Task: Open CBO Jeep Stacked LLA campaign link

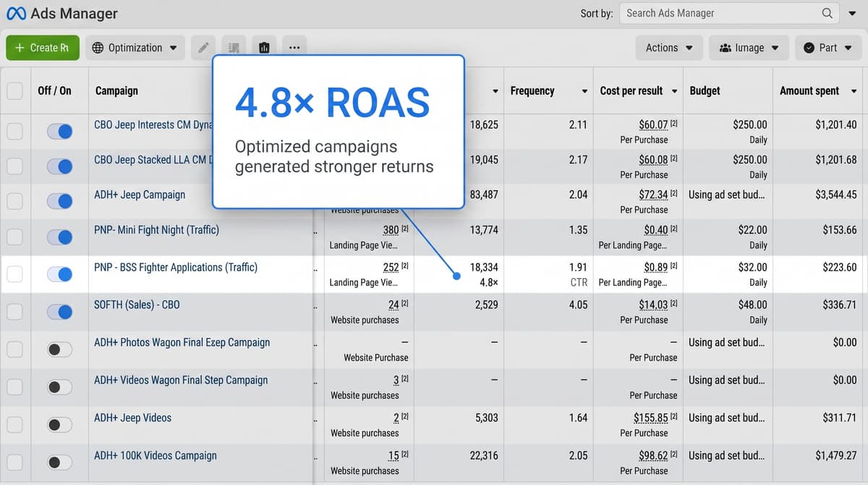Action: (x=153, y=159)
